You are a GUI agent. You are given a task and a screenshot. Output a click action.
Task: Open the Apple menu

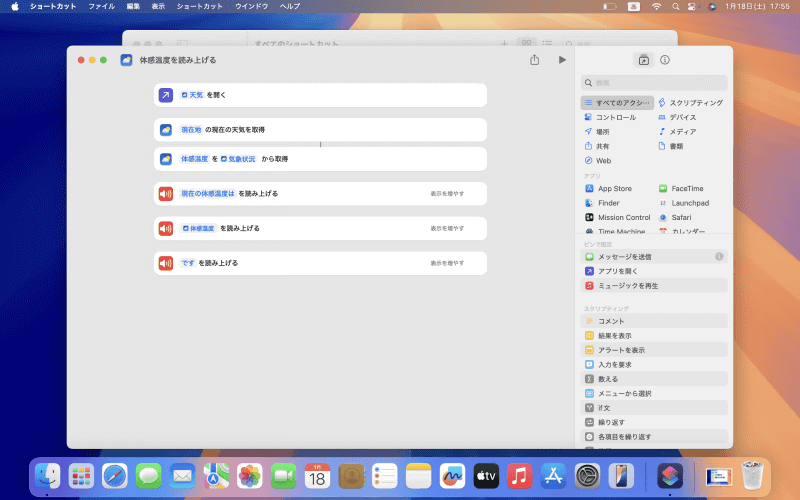15,6
